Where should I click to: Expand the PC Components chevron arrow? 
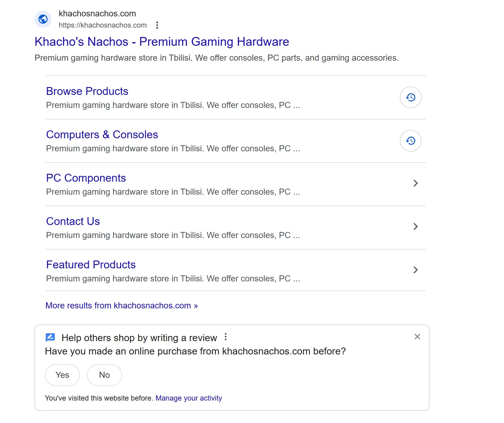click(415, 183)
